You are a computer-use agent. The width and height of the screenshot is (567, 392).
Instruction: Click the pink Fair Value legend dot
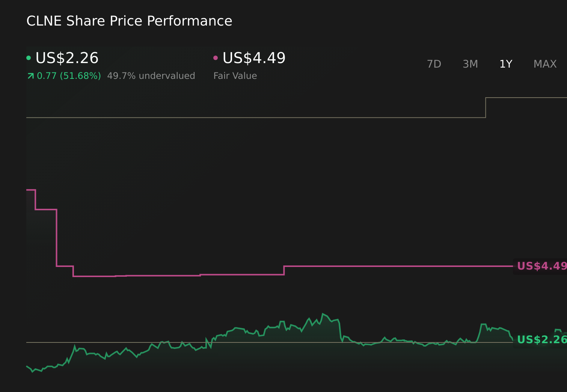coord(216,57)
